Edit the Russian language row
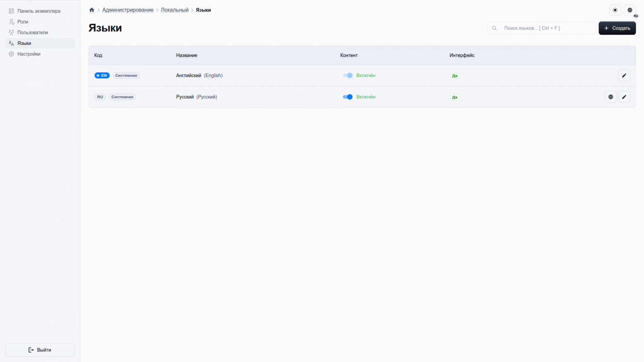 (x=624, y=97)
